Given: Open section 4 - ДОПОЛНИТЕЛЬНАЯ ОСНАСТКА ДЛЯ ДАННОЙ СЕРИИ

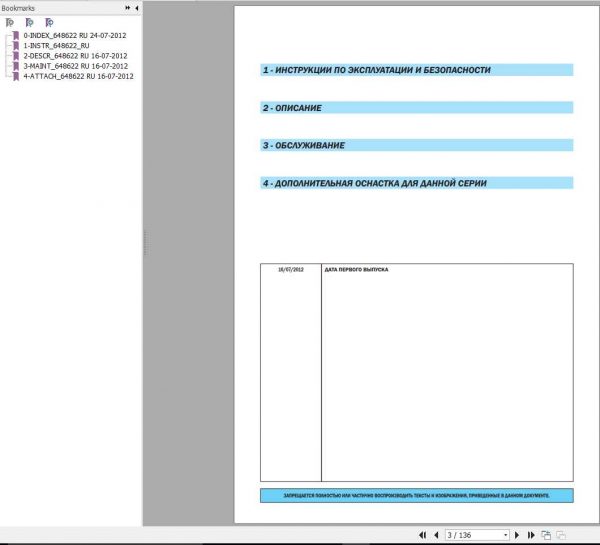Looking at the screenshot, I should pos(417,183).
